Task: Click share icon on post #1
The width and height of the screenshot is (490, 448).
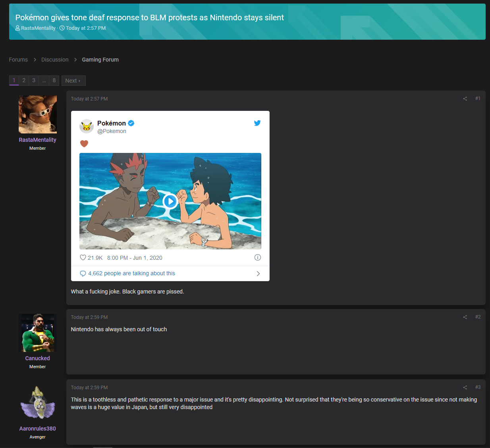Action: [x=465, y=99]
